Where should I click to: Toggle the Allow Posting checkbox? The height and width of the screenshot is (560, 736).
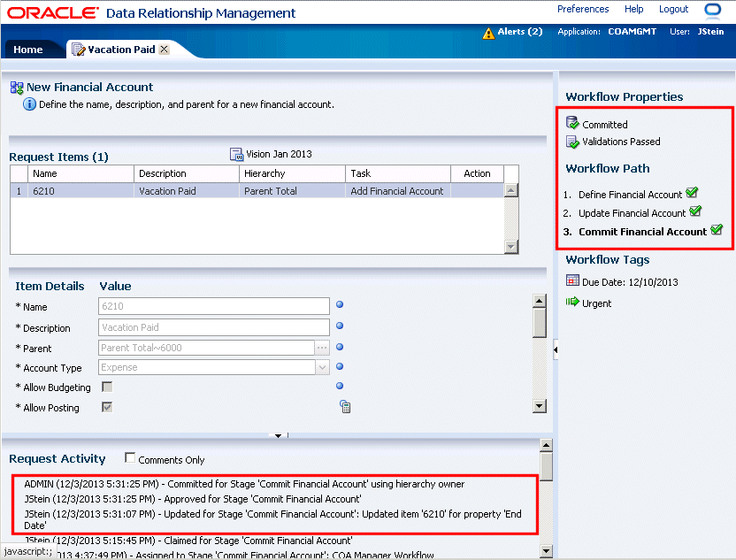[x=107, y=407]
